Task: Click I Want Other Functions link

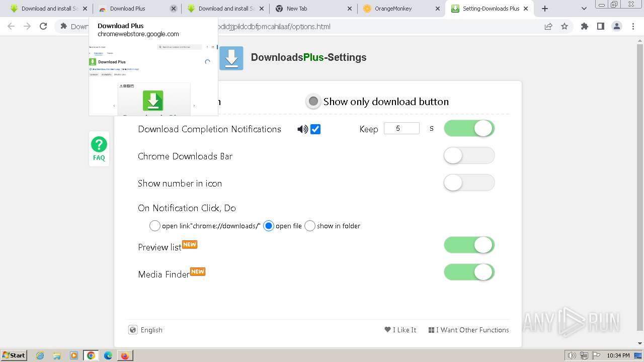Action: (468, 330)
